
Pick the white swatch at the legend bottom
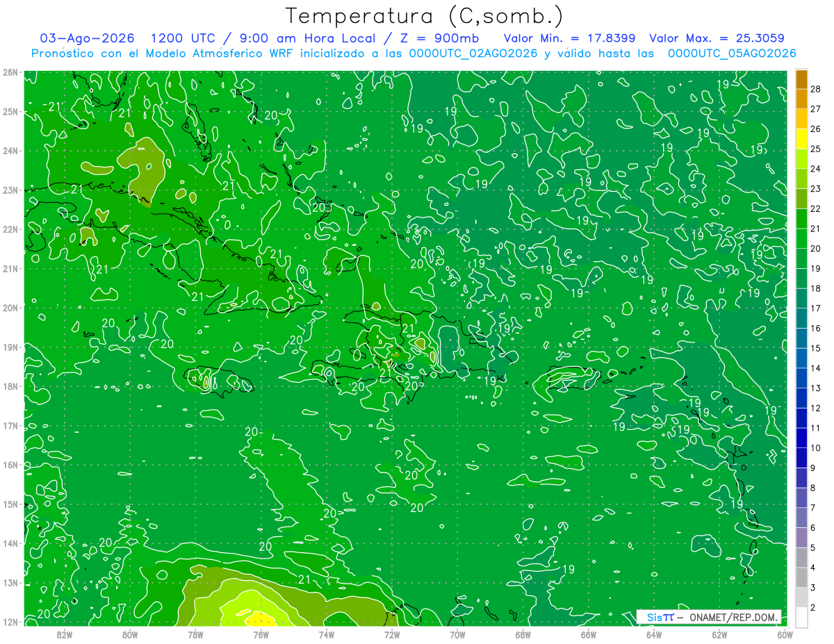point(801,618)
